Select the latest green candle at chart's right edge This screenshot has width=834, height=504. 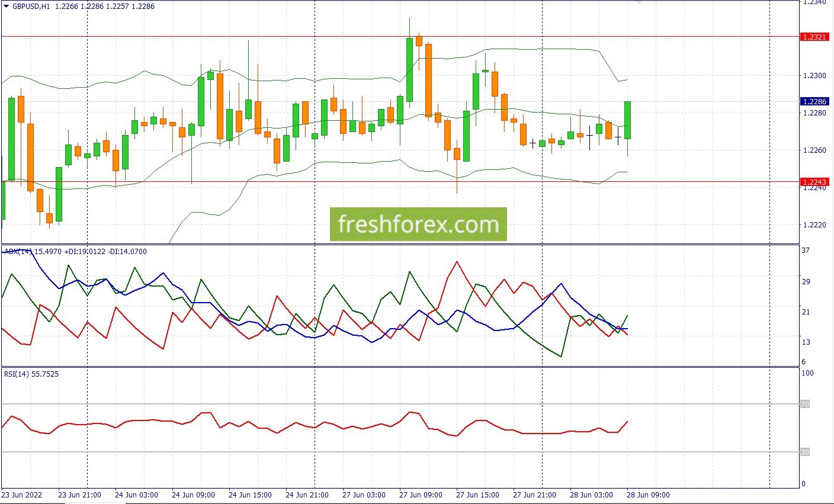pyautogui.click(x=627, y=120)
